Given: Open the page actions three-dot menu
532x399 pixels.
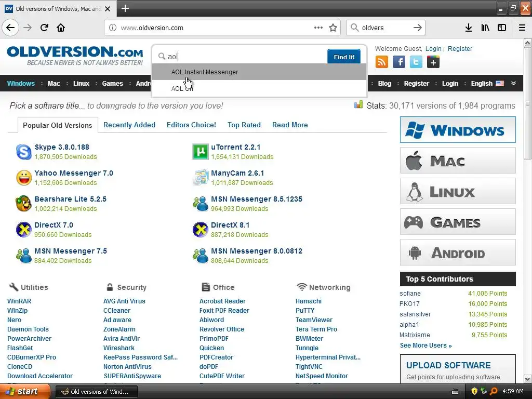Looking at the screenshot, I should point(318,28).
